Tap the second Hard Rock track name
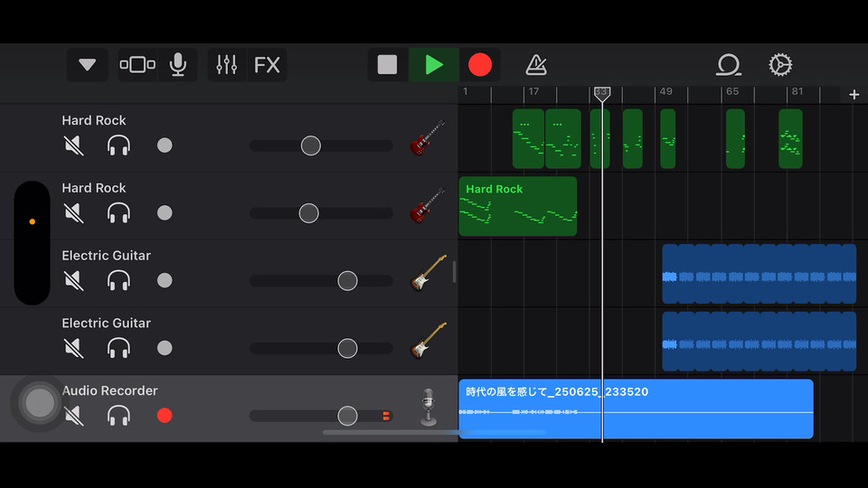Image resolution: width=868 pixels, height=488 pixels. point(93,188)
